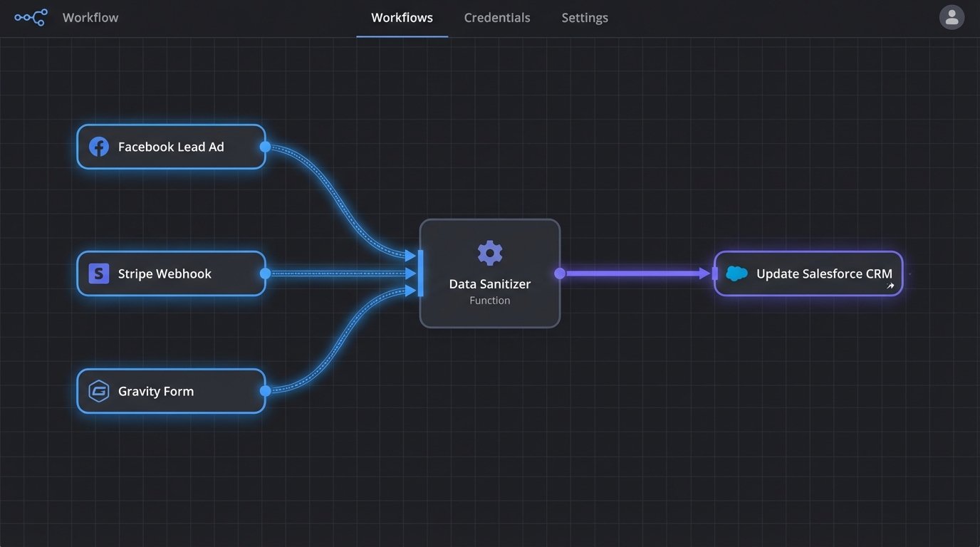Screen dimensions: 980x547
Task: Click the output port of Facebook Lead Ad
Action: [264, 146]
